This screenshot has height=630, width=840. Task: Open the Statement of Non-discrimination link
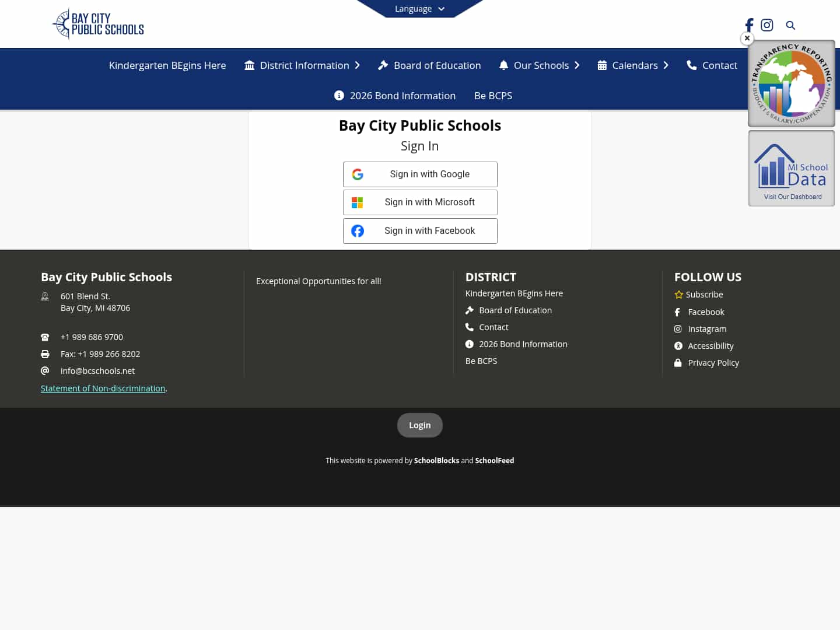103,388
